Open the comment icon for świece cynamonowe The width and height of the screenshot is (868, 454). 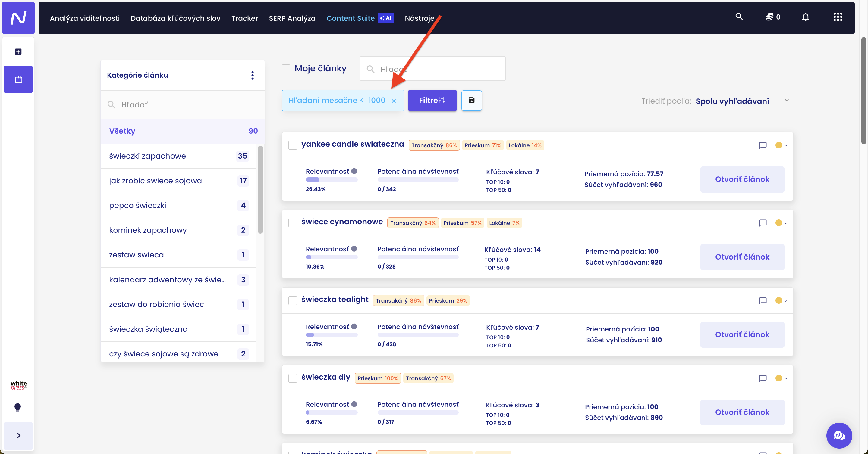point(763,223)
